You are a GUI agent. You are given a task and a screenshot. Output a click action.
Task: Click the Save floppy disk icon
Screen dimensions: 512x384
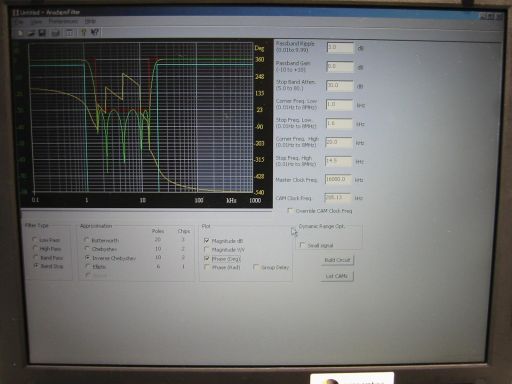click(42, 33)
